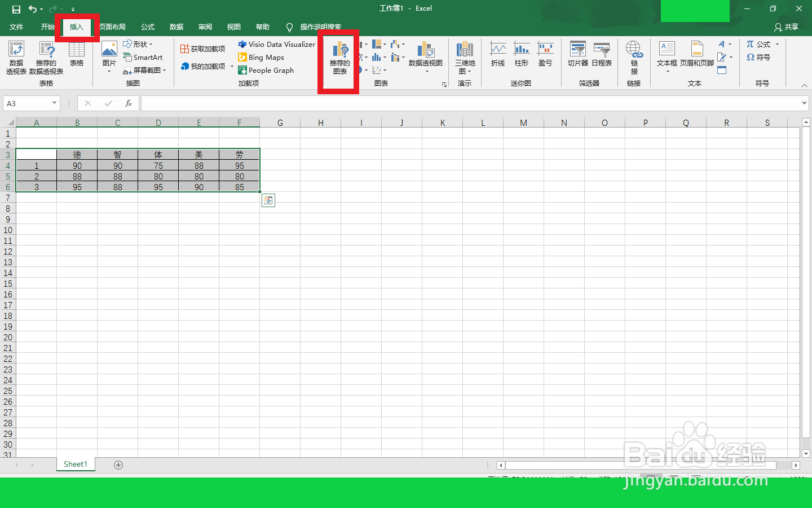Image resolution: width=812 pixels, height=508 pixels.
Task: Insert a PivotChart (数据透视图)
Action: pyautogui.click(x=426, y=58)
